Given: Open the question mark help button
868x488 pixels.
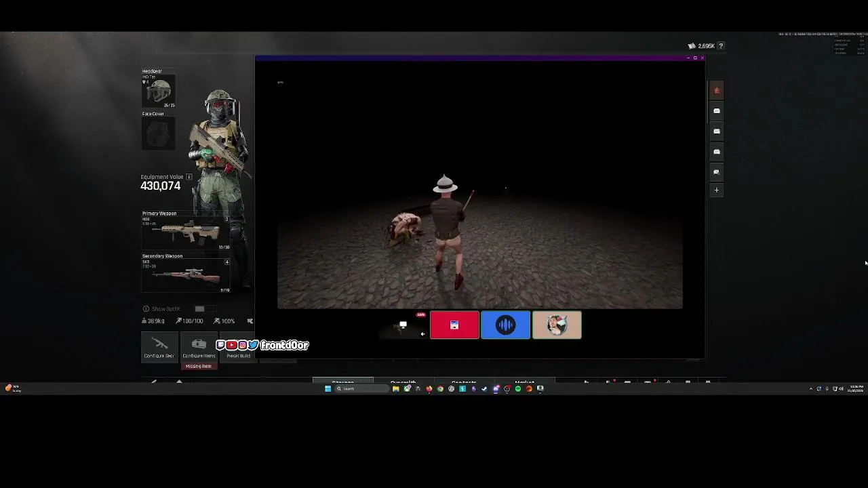Looking at the screenshot, I should (x=721, y=46).
